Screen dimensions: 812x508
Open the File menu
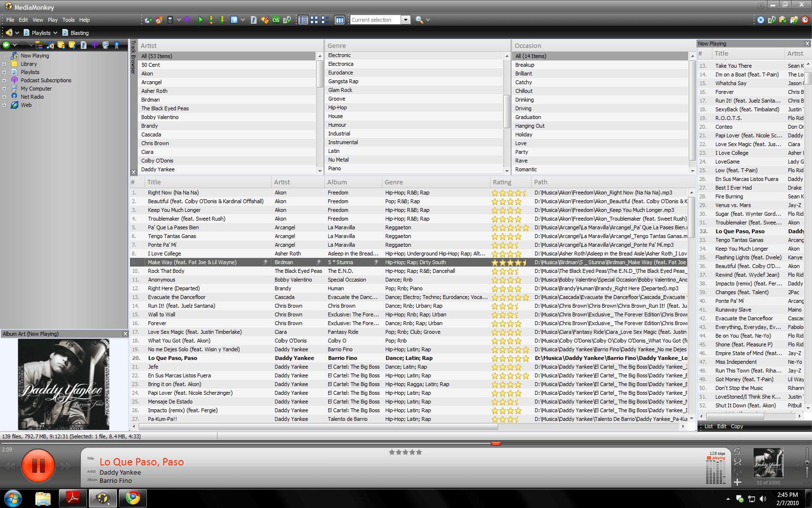click(x=10, y=20)
